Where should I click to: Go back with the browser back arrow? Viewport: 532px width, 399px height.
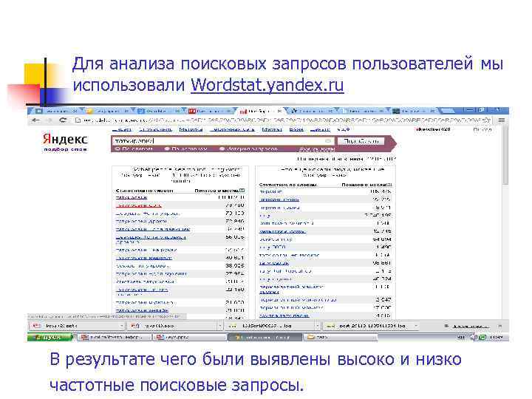point(35,120)
